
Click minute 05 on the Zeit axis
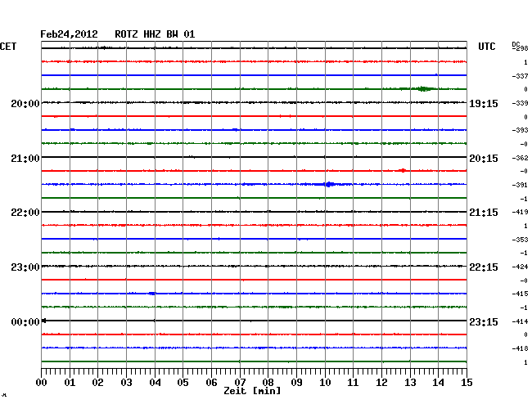(183, 382)
